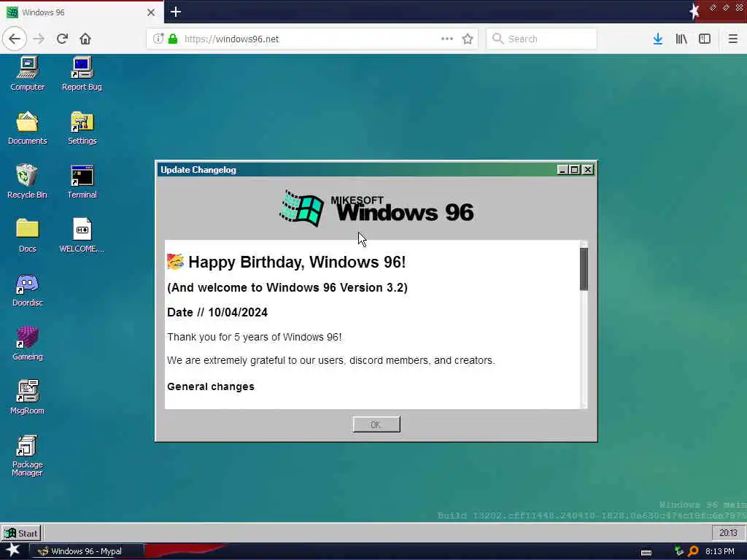Close the Update Changelog window

tap(588, 169)
